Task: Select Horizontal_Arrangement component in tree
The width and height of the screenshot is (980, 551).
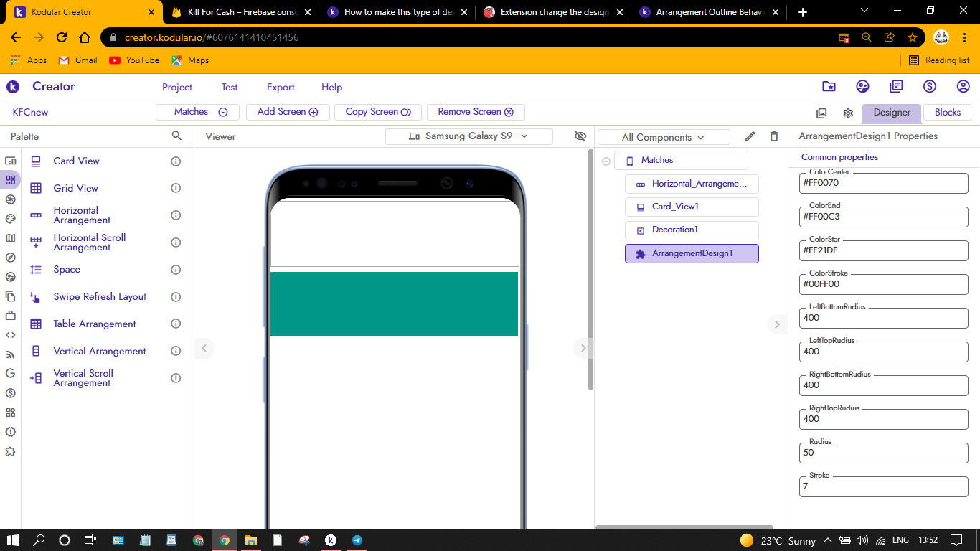Action: coord(692,184)
